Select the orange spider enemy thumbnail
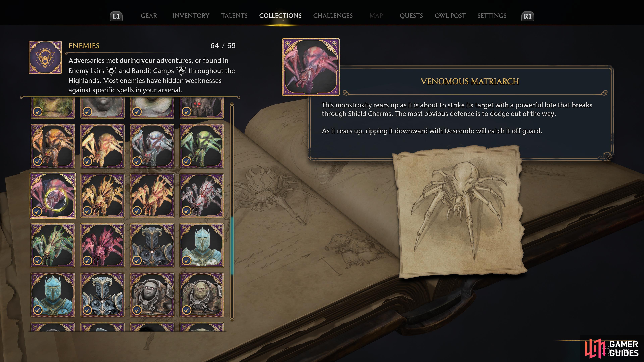Viewport: 644px width, 362px height. pyautogui.click(x=53, y=146)
